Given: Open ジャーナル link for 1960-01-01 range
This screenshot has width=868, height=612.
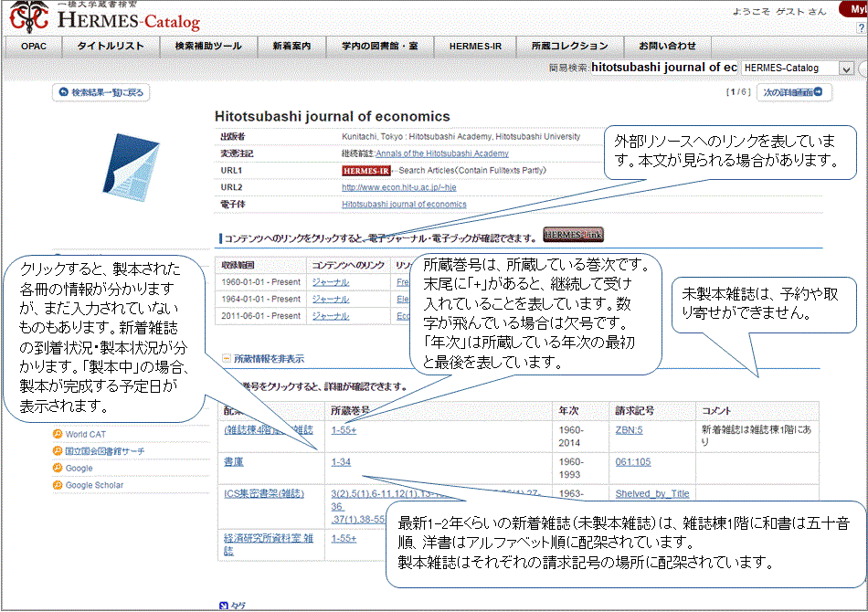Looking at the screenshot, I should tap(331, 282).
